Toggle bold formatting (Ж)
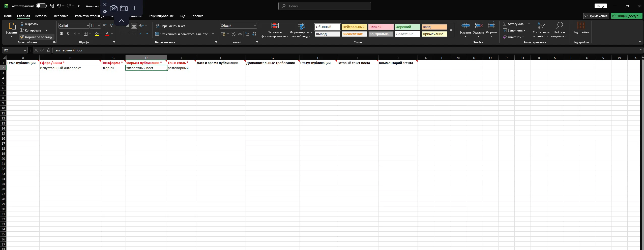 [61, 34]
